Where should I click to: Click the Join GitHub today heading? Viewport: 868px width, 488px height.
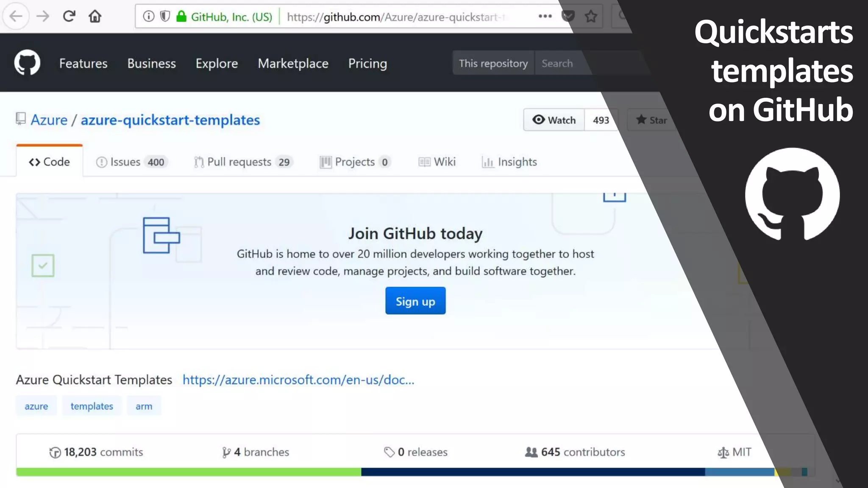point(415,233)
